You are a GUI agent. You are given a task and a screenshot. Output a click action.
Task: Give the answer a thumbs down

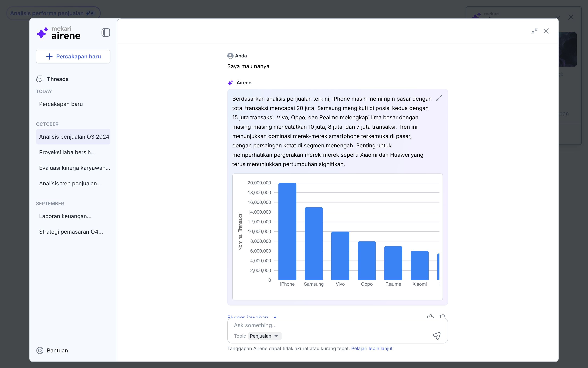442,316
